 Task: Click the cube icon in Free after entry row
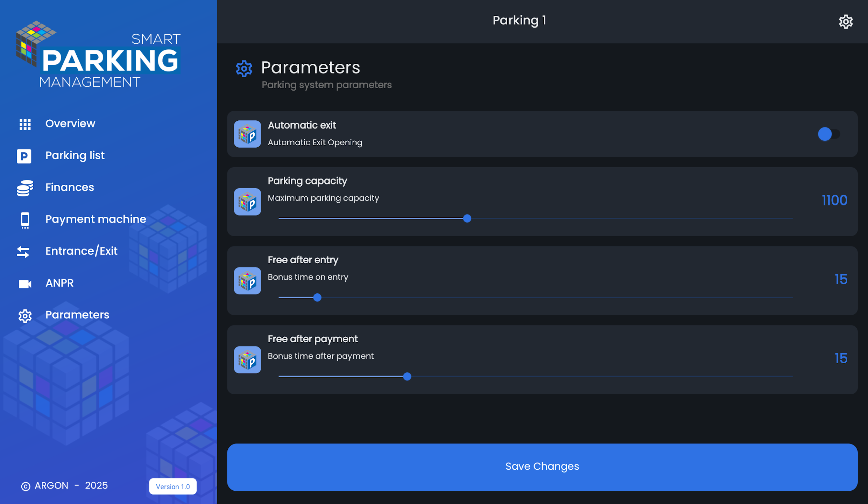coord(247,281)
